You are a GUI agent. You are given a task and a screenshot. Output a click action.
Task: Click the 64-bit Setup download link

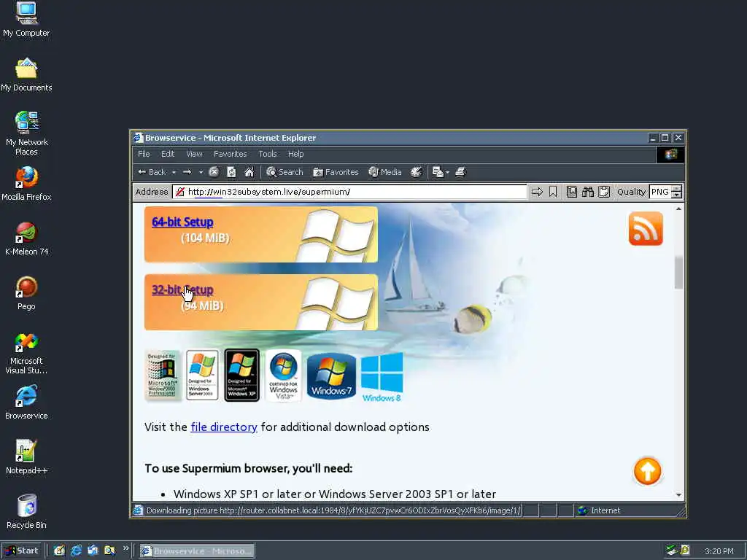click(182, 222)
